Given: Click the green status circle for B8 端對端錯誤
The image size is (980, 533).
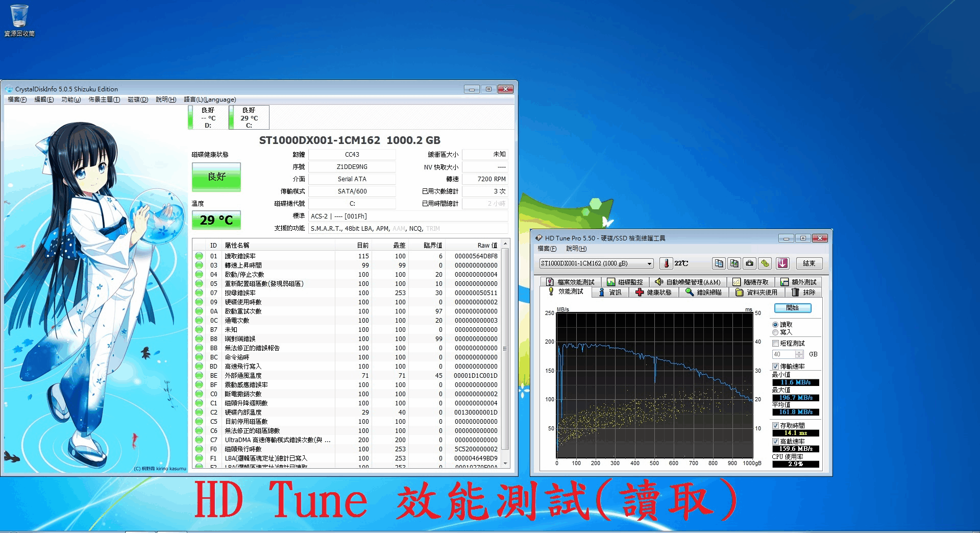Looking at the screenshot, I should tap(199, 339).
